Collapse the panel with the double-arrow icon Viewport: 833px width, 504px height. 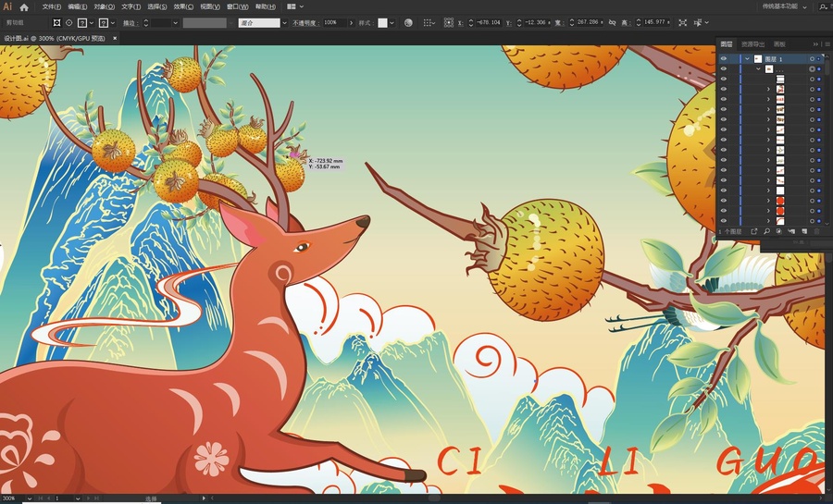(815, 44)
